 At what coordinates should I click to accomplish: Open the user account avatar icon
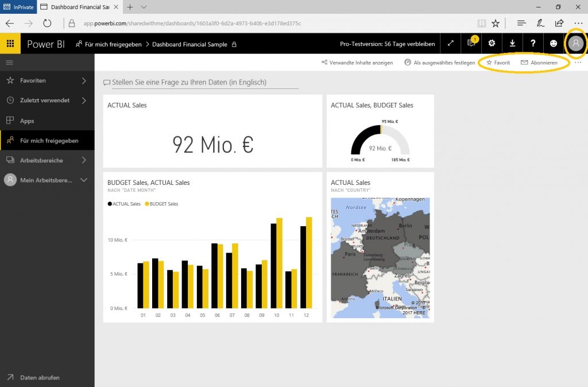point(575,43)
